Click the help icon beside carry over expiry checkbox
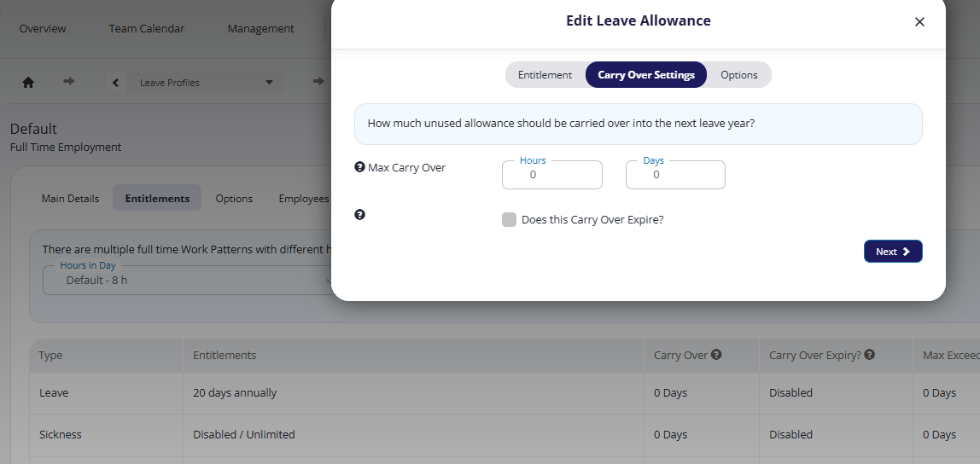This screenshot has height=464, width=980. click(x=359, y=215)
